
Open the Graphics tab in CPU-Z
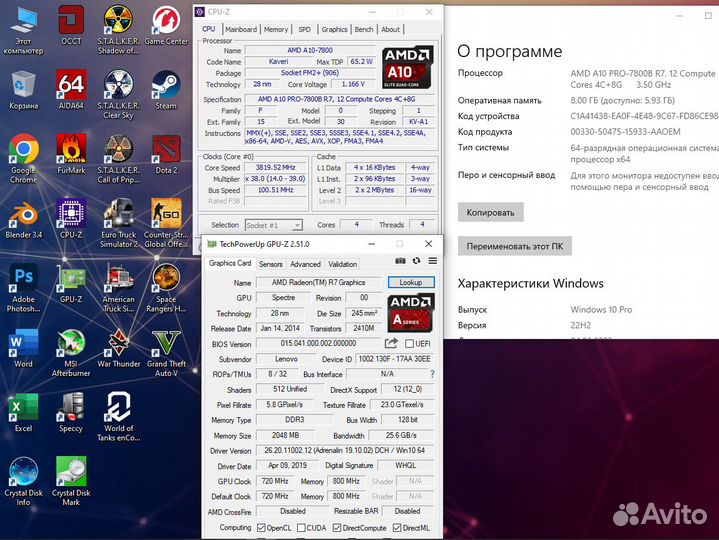click(334, 29)
